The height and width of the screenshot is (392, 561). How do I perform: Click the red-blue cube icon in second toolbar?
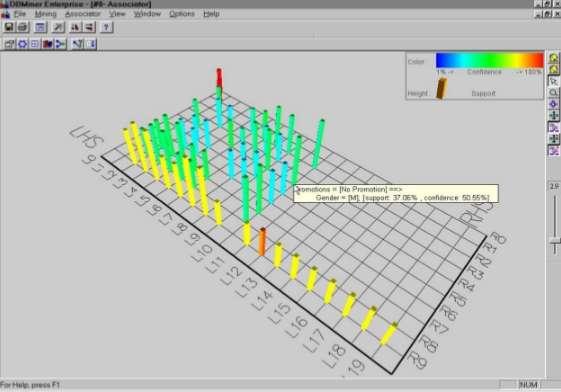(48, 44)
